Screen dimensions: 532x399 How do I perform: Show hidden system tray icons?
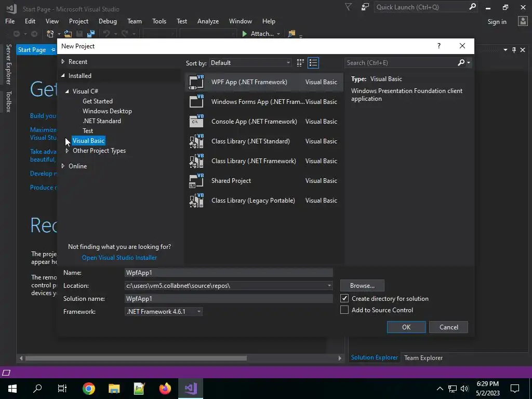[x=440, y=389]
